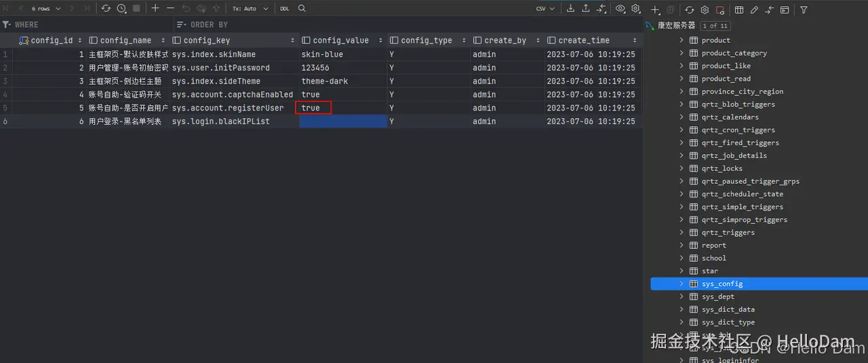Viewport: 868px width, 363px height.
Task: Open the view options eye icon
Action: pyautogui.click(x=620, y=9)
